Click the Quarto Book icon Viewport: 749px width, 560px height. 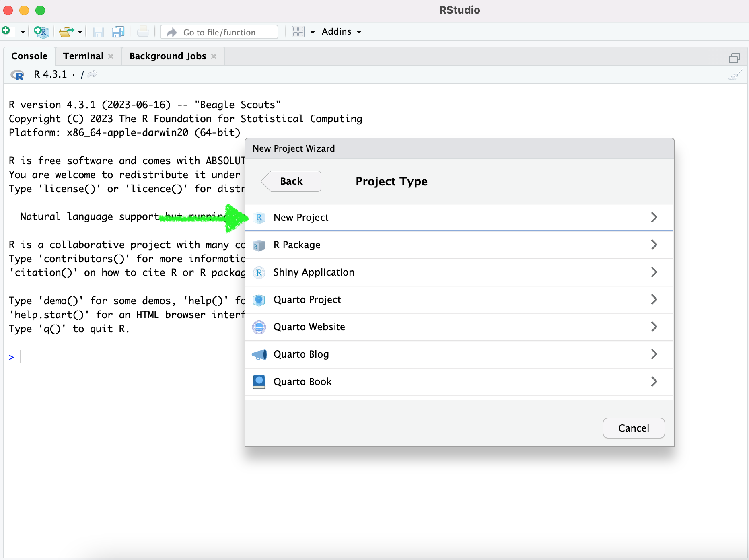[259, 382]
